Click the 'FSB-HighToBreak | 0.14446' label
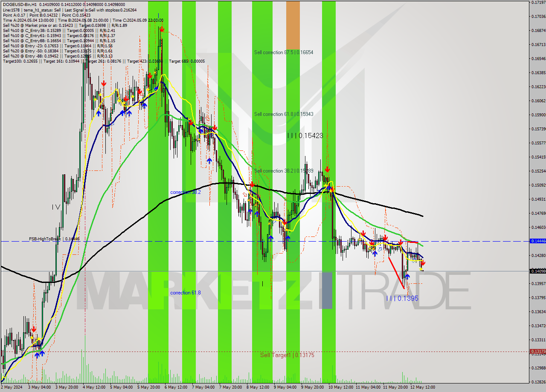 pyautogui.click(x=54, y=239)
